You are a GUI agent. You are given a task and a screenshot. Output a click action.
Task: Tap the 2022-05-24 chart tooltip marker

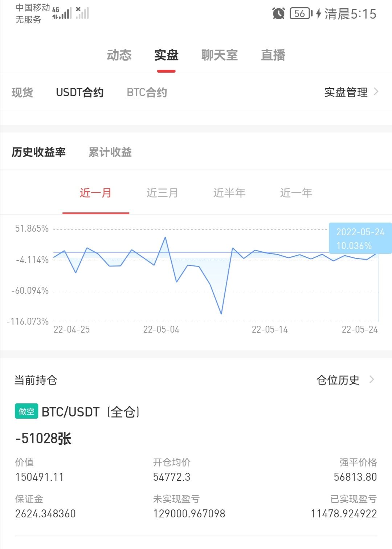tap(360, 238)
